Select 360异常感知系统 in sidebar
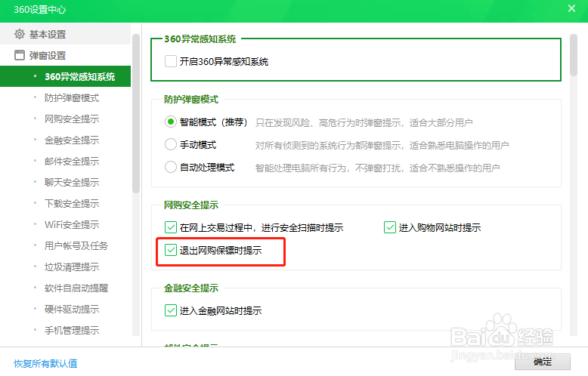588x376 pixels. click(65, 76)
